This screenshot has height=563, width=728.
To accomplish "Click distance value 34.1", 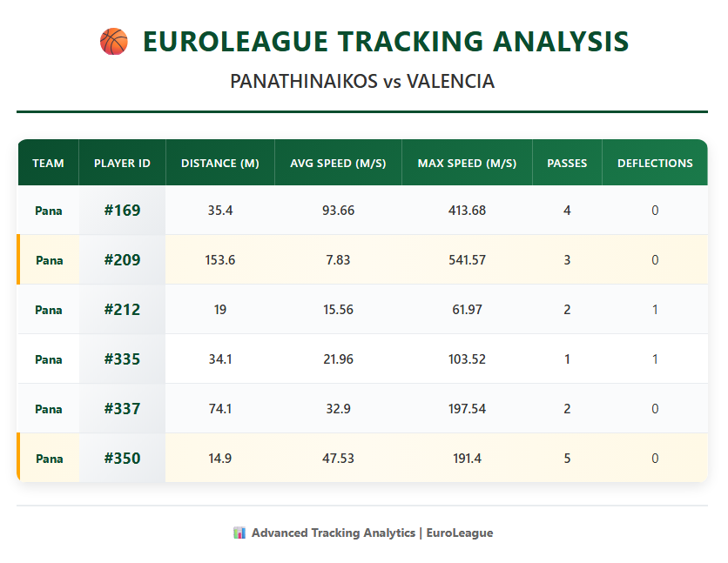I will click(220, 359).
